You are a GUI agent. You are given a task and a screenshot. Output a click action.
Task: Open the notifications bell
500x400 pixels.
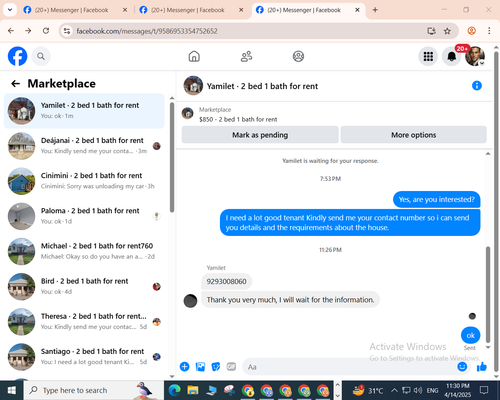click(x=452, y=56)
